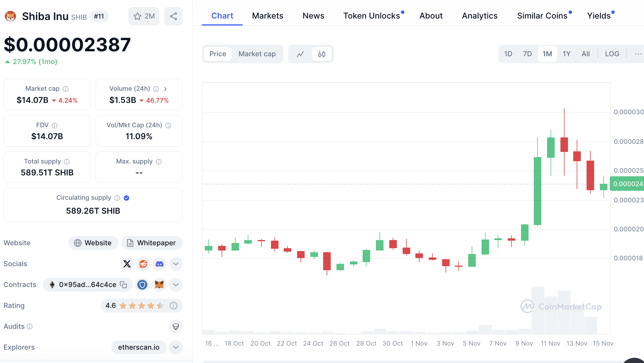Click the verified circulating supply badge

(126, 198)
